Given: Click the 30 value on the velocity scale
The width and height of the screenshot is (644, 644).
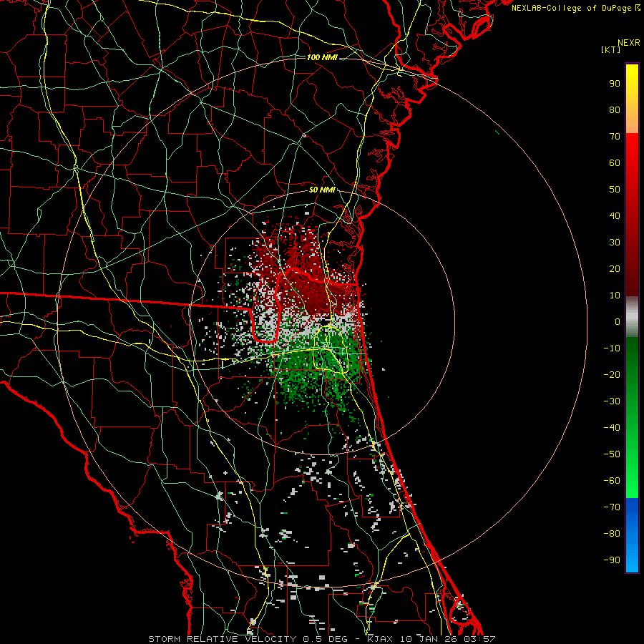Looking at the screenshot, I should point(615,243).
